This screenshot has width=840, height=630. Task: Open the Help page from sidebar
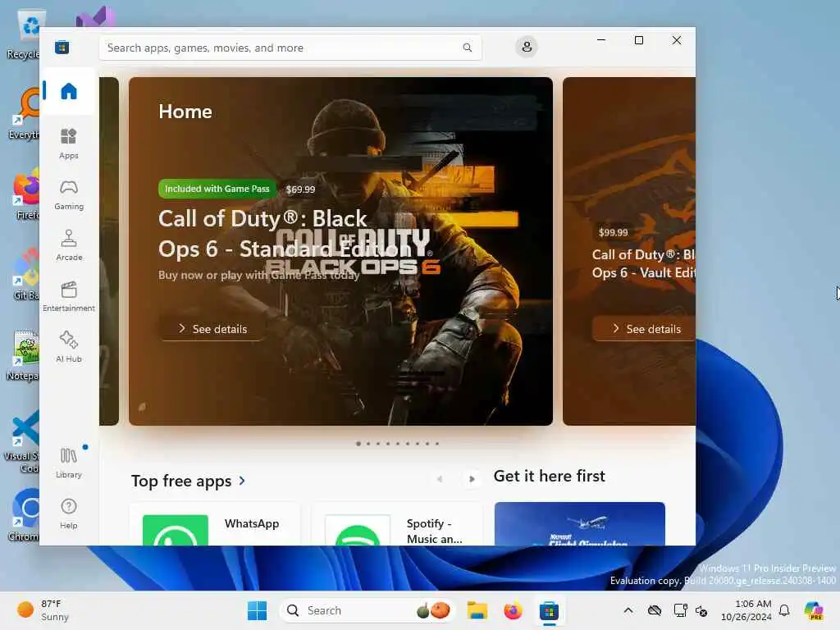[69, 514]
